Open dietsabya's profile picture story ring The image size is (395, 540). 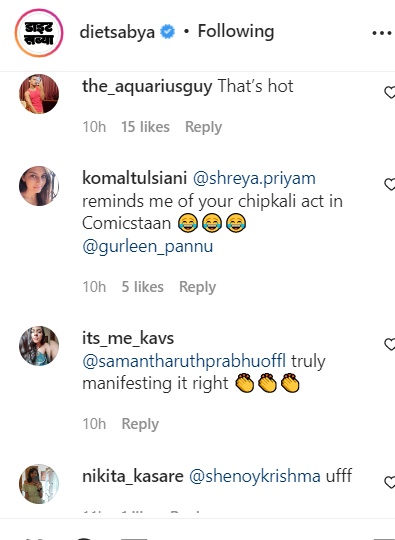click(x=39, y=33)
